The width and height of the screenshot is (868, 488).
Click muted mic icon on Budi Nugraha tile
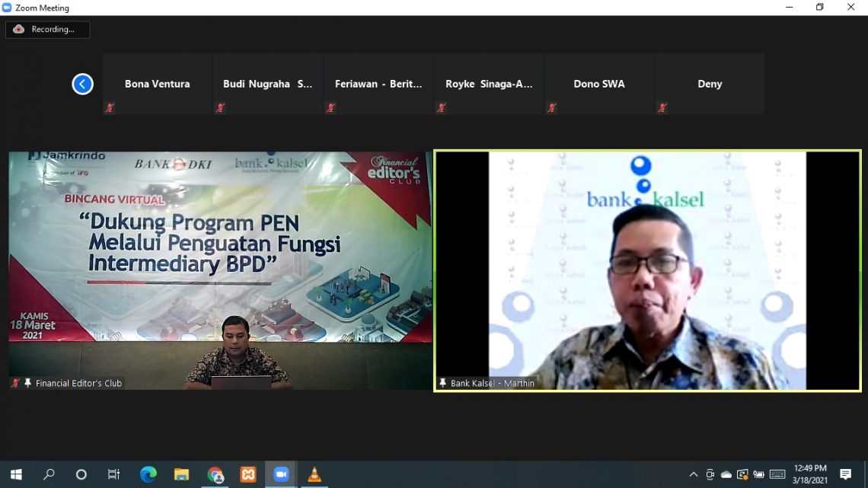point(220,108)
